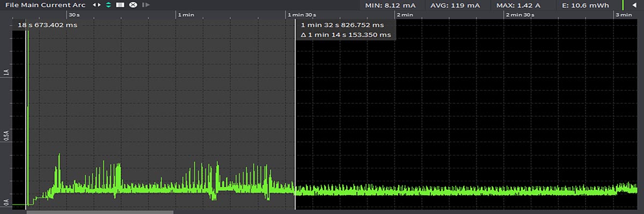Click the green indicator bar beside energy readout
This screenshot has width=644, height=214.
click(x=623, y=5)
